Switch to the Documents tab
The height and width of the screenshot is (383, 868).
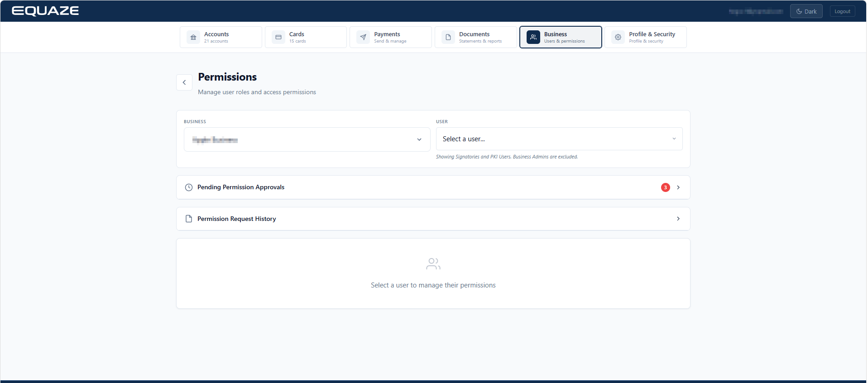(x=476, y=37)
